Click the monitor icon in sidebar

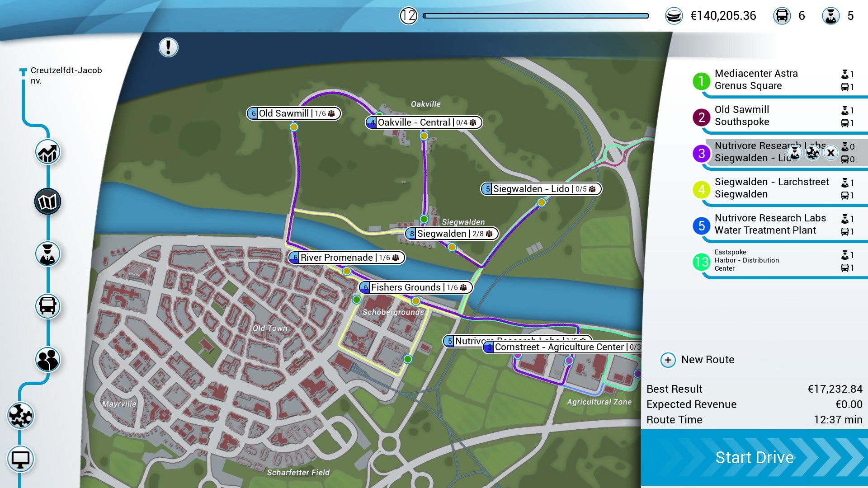click(x=20, y=460)
